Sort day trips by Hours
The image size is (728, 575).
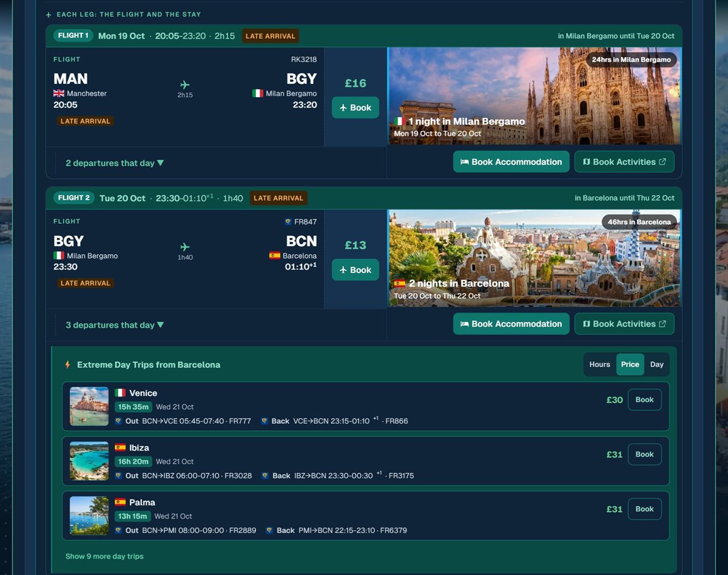pos(599,364)
